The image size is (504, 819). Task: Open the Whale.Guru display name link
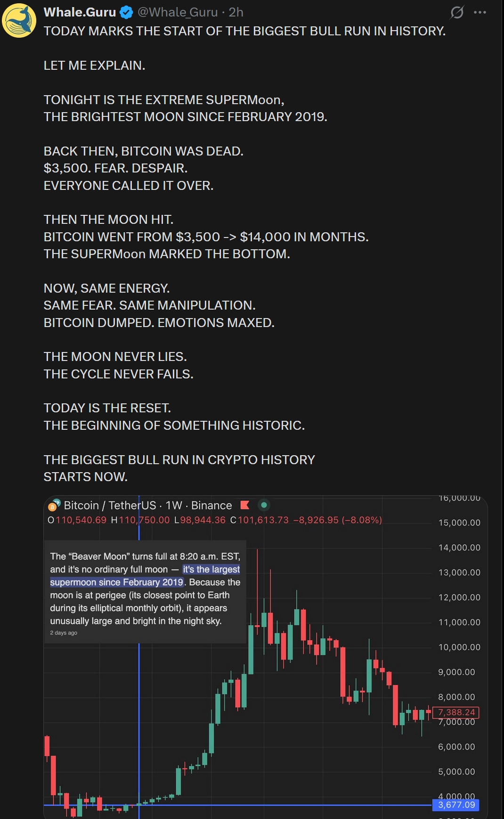click(x=80, y=12)
